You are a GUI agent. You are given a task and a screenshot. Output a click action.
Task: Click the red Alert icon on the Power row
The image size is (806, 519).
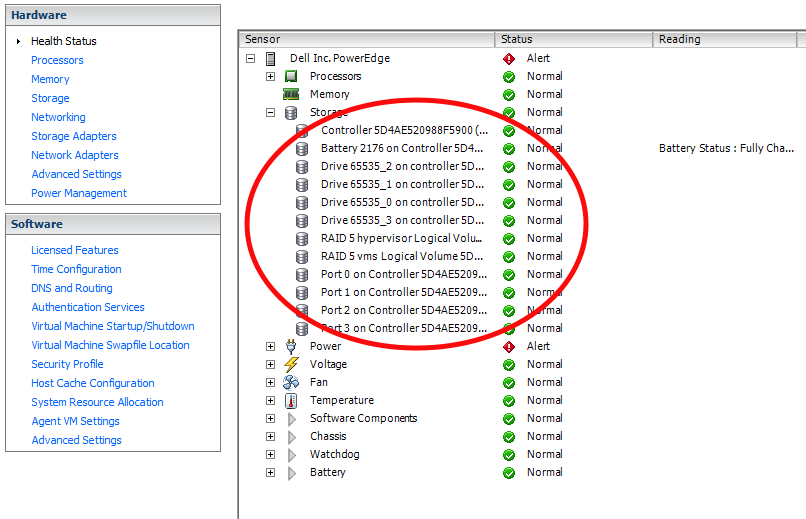point(509,346)
